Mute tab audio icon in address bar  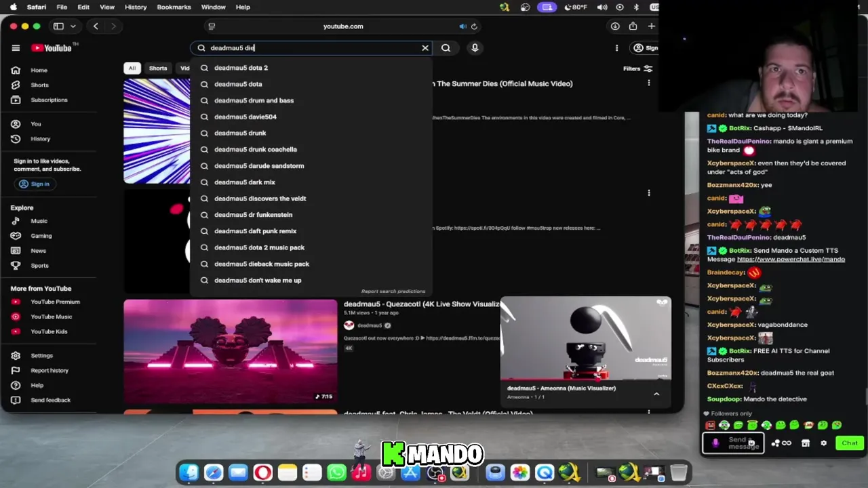(462, 26)
